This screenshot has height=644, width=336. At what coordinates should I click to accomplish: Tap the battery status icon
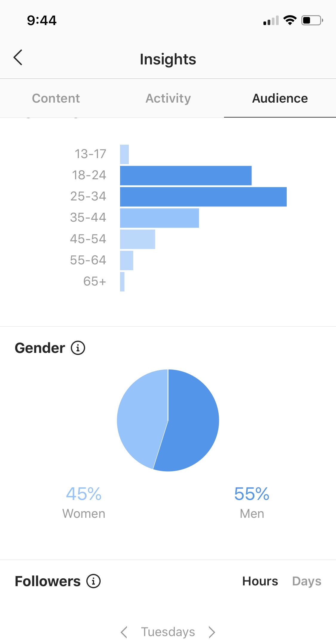312,20
